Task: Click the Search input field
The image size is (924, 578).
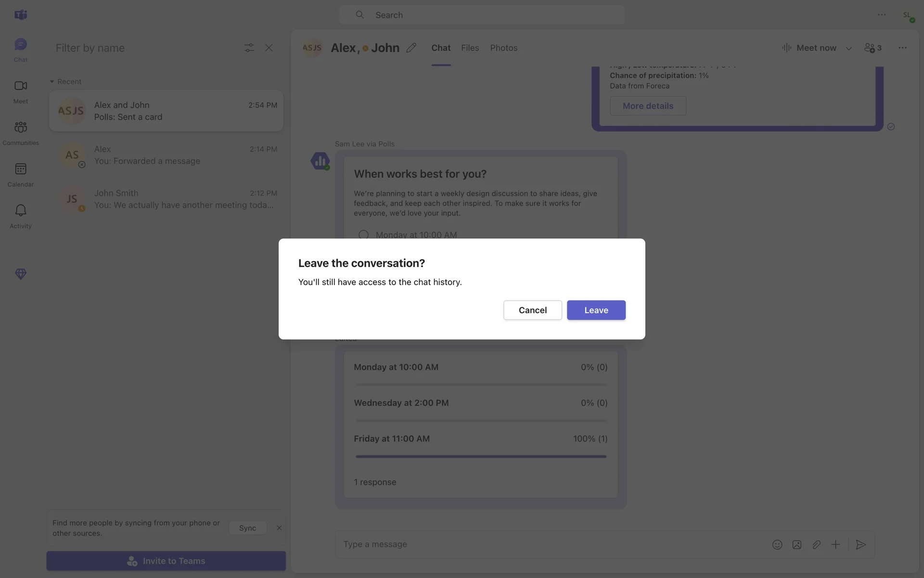Action: [x=481, y=15]
